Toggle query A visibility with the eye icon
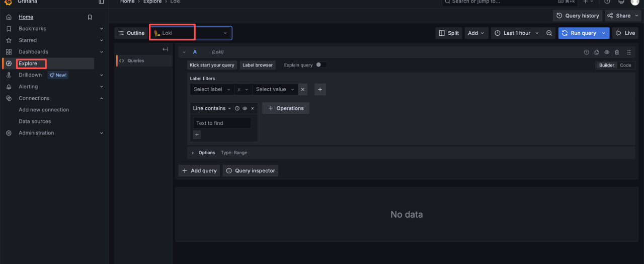Image resolution: width=644 pixels, height=264 pixels. tap(607, 52)
